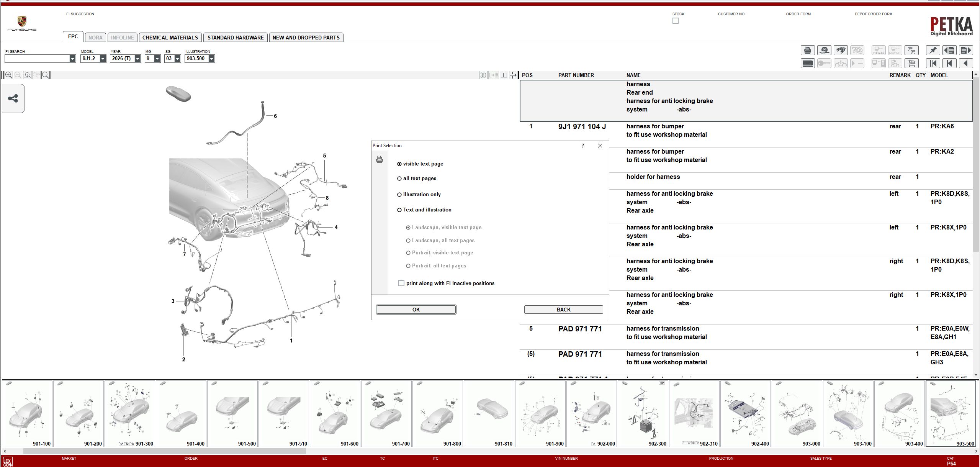Open the share icon beside the drawing
Screen dimensions: 980x467
(13, 98)
